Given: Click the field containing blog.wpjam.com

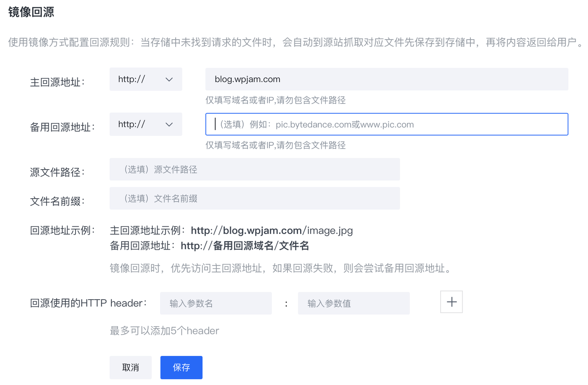Looking at the screenshot, I should click(387, 79).
